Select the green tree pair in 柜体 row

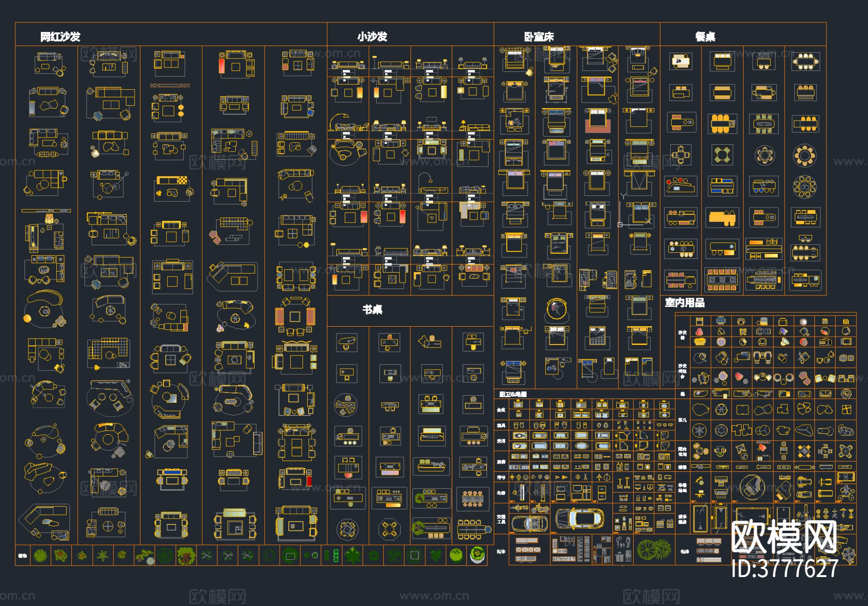(654, 549)
